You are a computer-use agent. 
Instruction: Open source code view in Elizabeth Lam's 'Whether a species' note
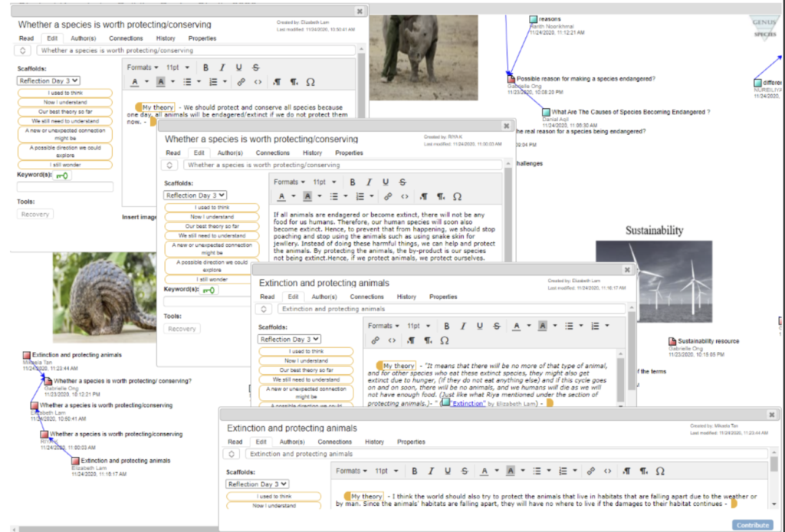pos(258,82)
